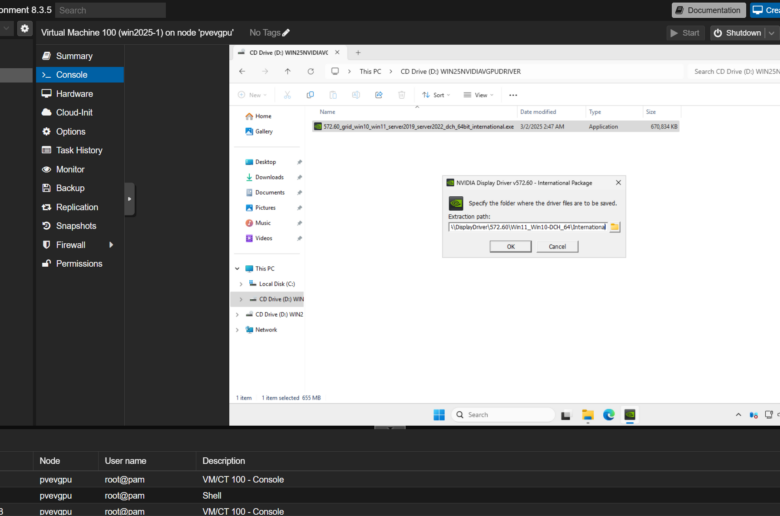Close the NVIDIA Display Driver dialog
The height and width of the screenshot is (516, 780).
[x=618, y=183]
